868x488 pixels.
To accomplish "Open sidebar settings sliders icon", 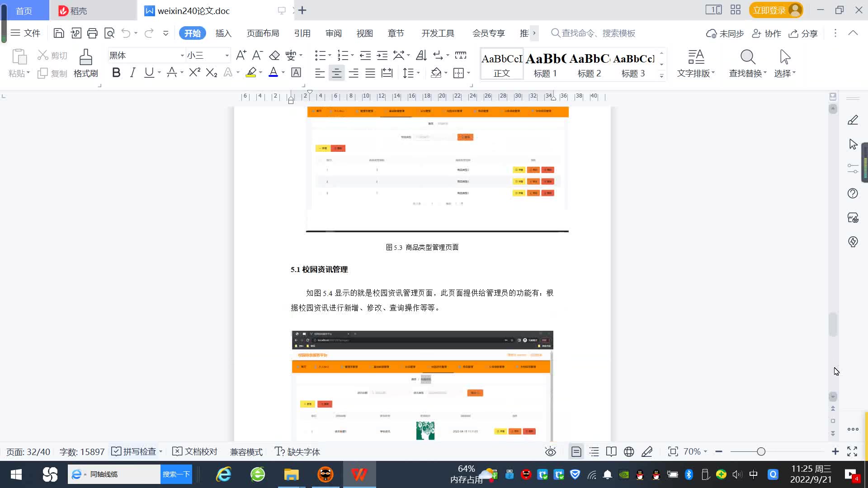I will click(x=853, y=169).
